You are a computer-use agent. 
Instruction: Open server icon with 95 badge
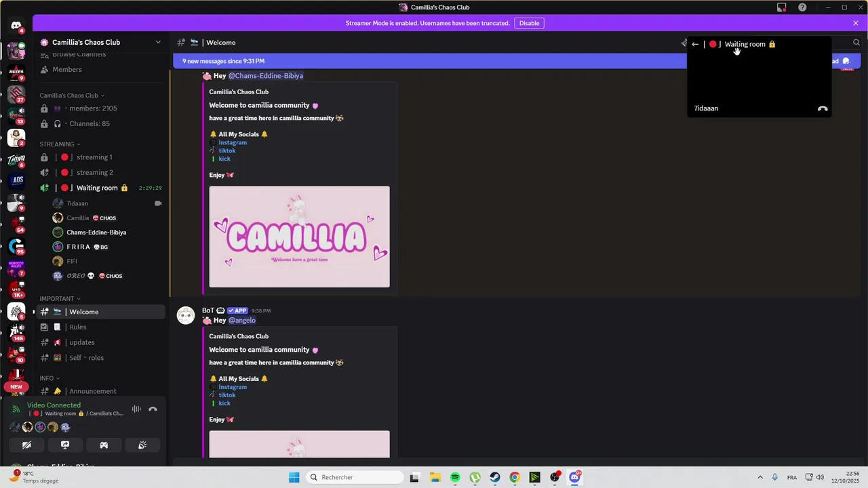pos(16,246)
